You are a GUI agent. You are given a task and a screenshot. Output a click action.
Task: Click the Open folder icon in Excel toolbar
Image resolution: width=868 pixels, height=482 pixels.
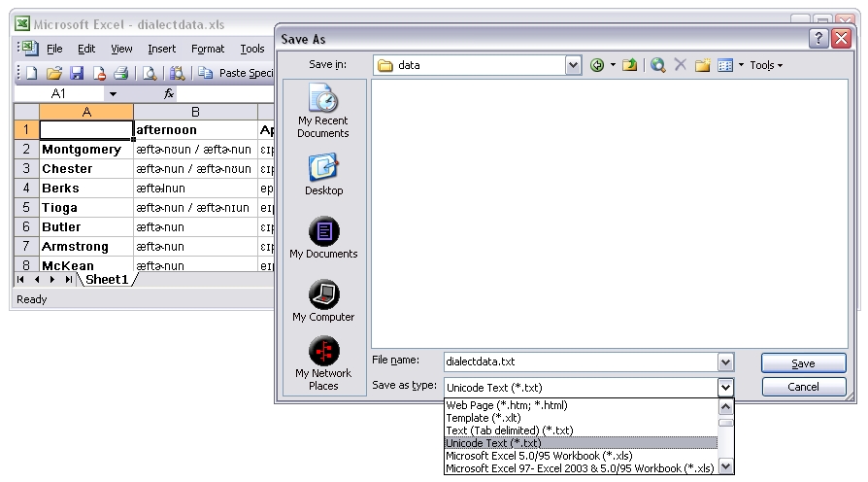click(54, 73)
